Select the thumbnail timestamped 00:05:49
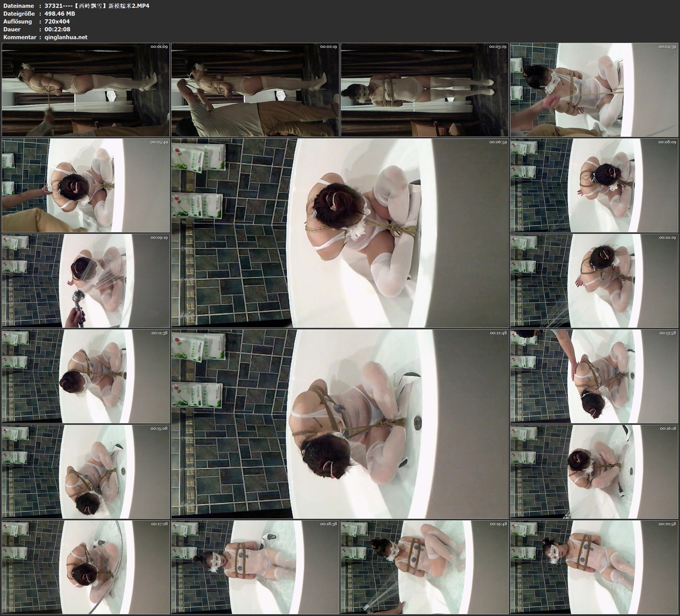Image resolution: width=680 pixels, height=616 pixels. coord(86,185)
